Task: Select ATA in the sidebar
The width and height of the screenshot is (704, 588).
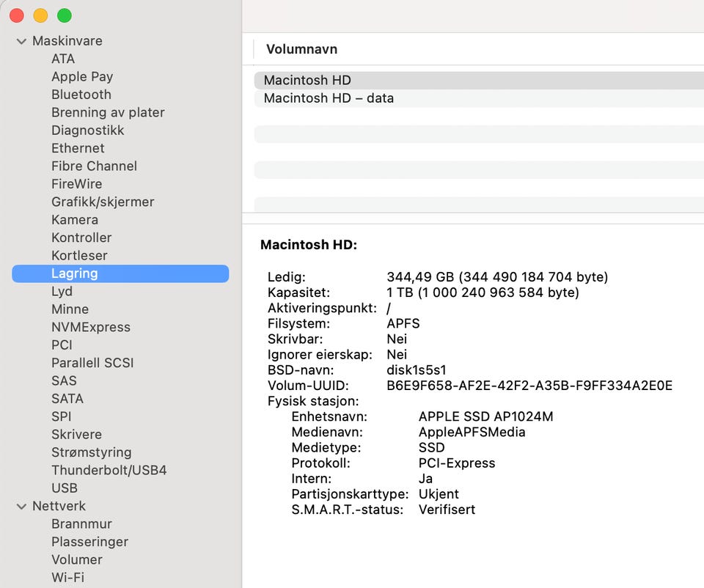Action: point(63,59)
